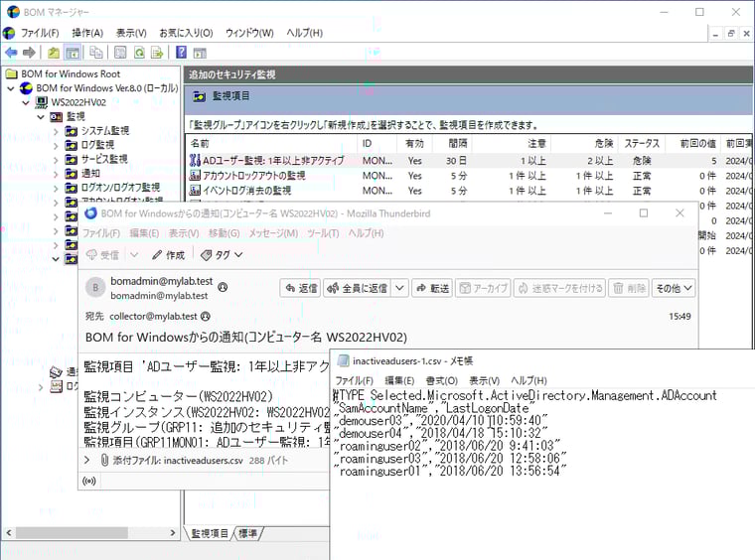
Task: Click the export list toolbar icon
Action: [x=157, y=53]
